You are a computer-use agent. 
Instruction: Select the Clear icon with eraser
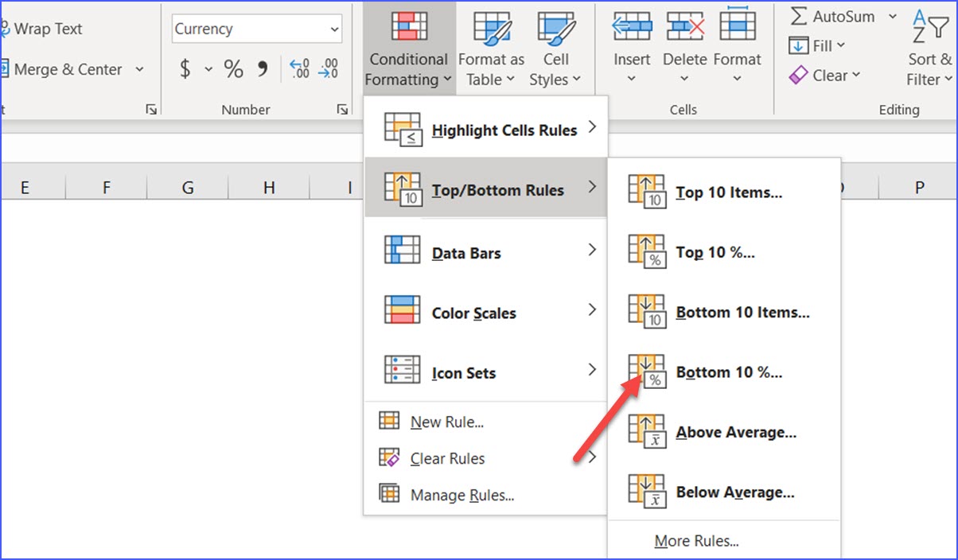(800, 75)
